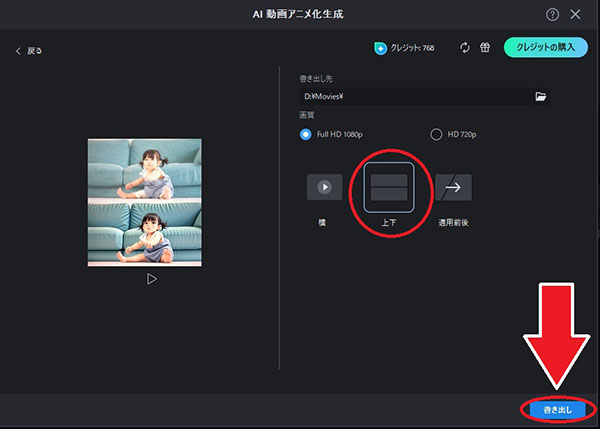600x429 pixels.
Task: Select the 適用前後 before-after layout icon
Action: (x=453, y=187)
